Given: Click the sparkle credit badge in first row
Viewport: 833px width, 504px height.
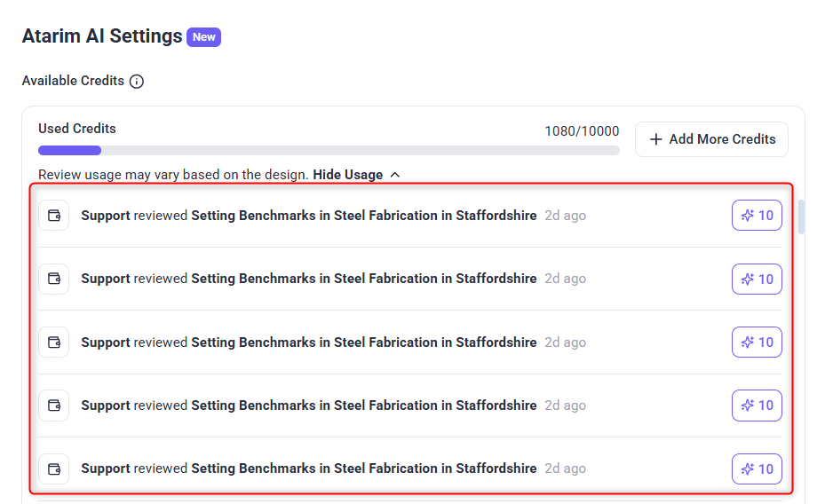Looking at the screenshot, I should pos(757,216).
